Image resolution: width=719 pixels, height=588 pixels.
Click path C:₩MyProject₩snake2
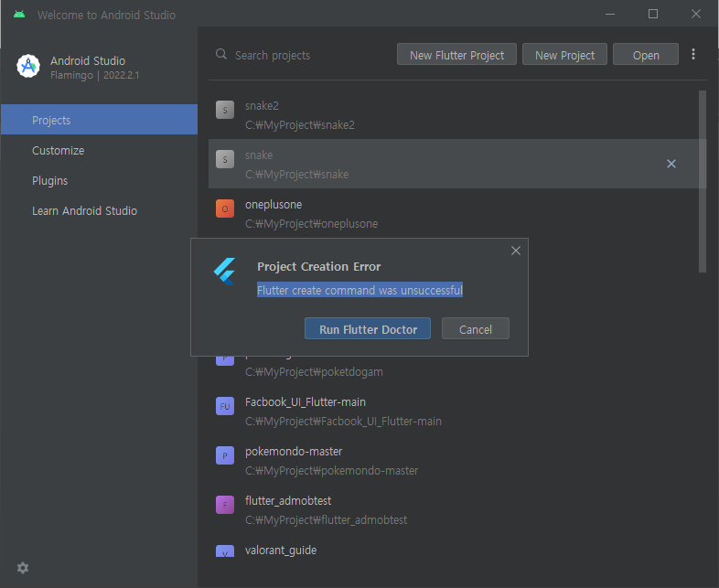[300, 124]
